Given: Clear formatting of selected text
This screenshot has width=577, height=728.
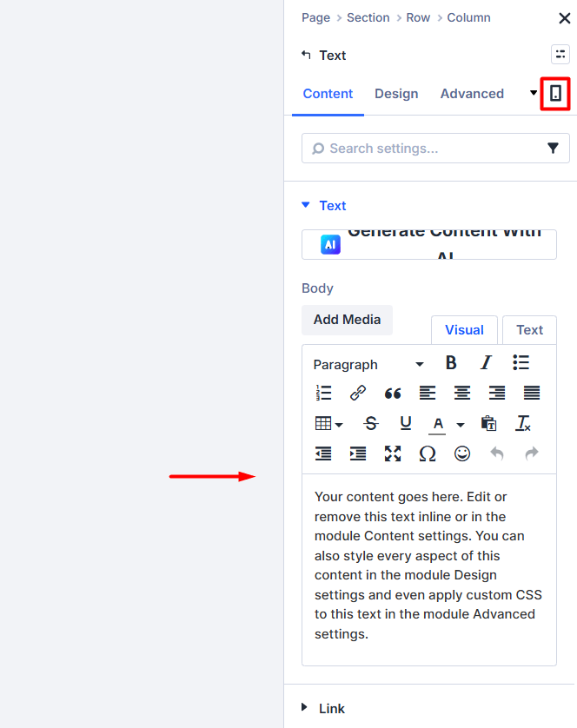Looking at the screenshot, I should coord(523,423).
